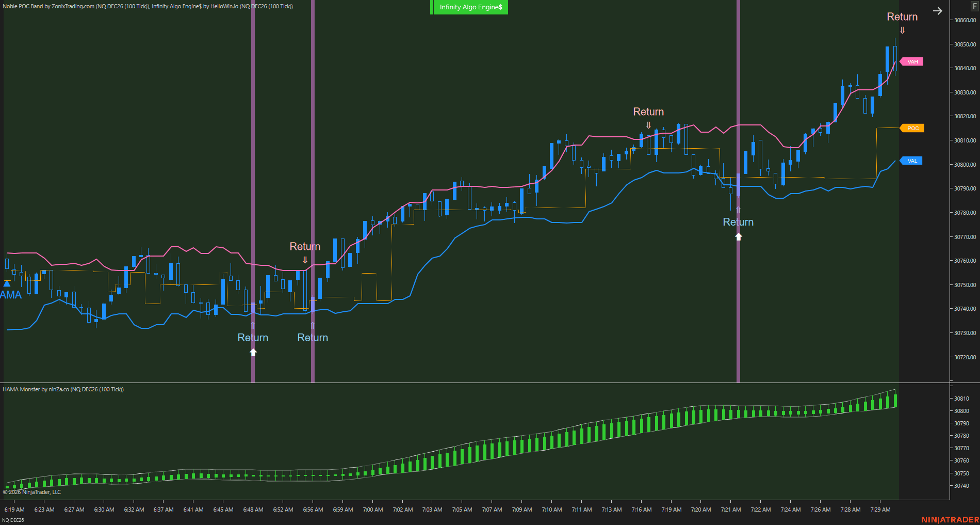
Task: Click the 30720.00 price axis label
Action: coord(965,357)
